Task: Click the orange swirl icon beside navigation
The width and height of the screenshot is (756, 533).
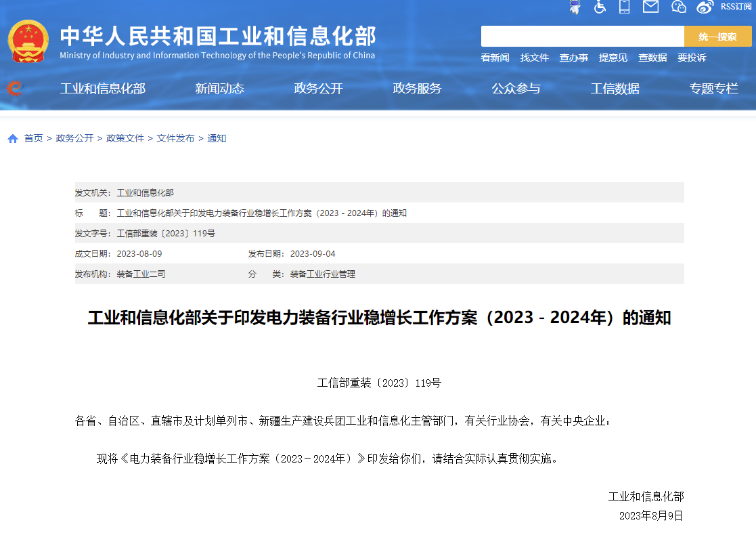Action: (15, 88)
